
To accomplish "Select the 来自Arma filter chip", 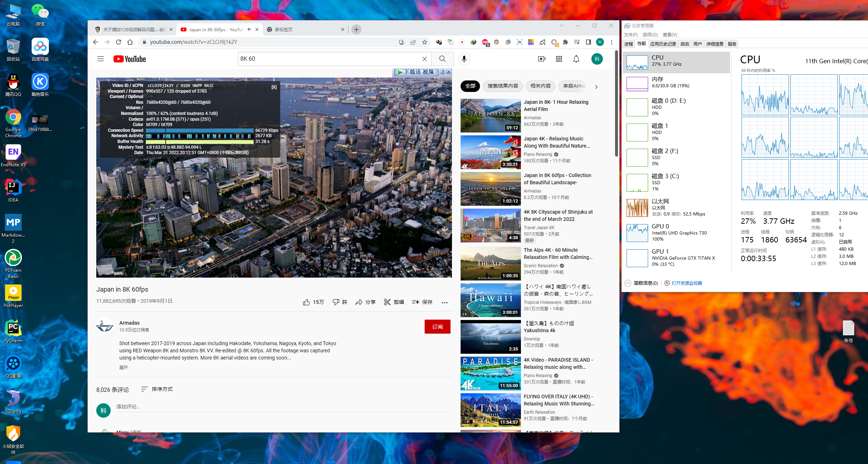I will coord(574,86).
